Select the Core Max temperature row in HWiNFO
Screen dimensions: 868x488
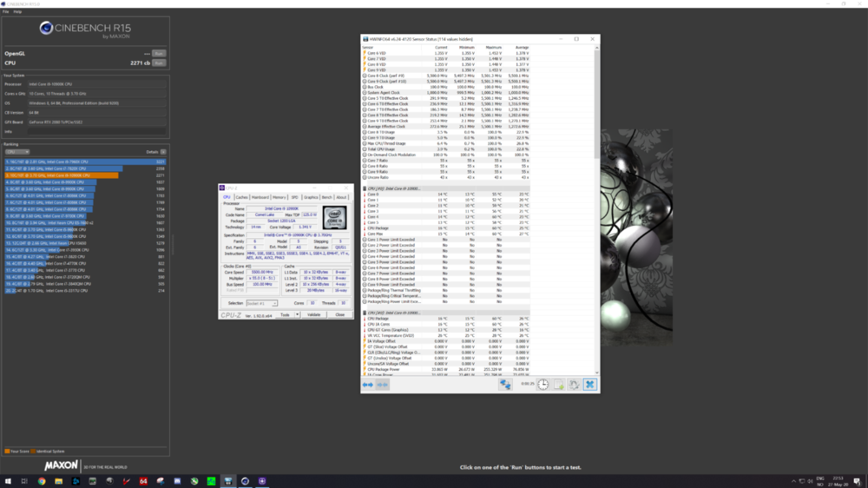coord(445,234)
